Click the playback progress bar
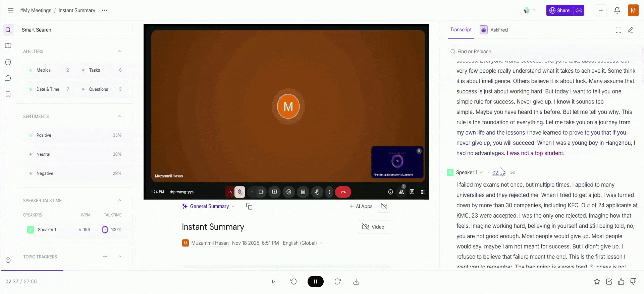 322,270
